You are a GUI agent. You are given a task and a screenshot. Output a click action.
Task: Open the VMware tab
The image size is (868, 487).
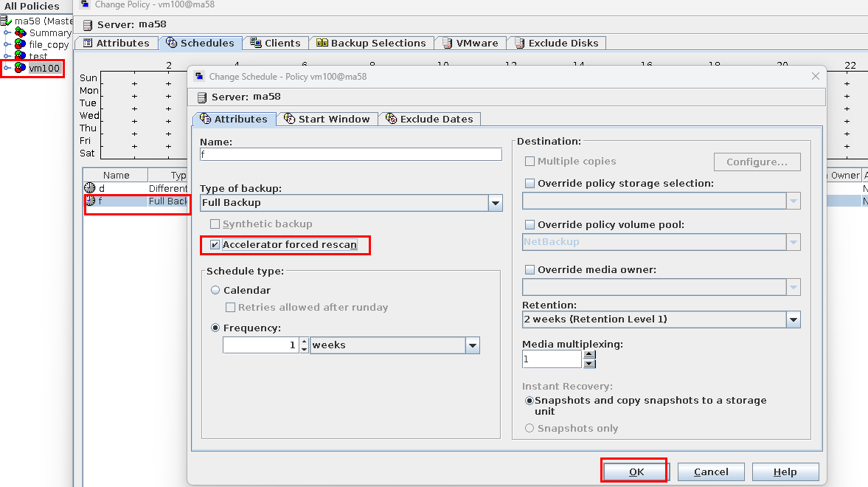pos(471,44)
